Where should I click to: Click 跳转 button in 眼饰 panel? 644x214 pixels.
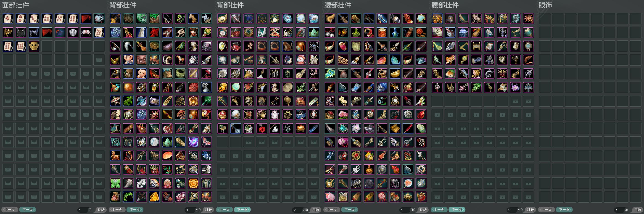638,210
